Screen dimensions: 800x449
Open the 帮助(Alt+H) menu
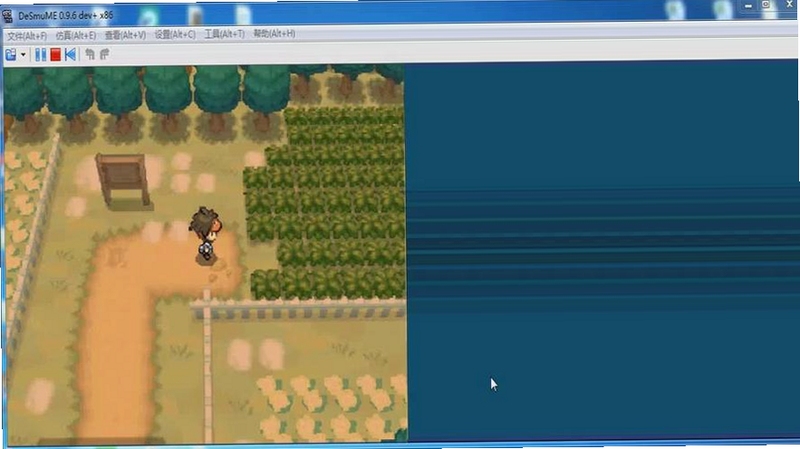coord(274,33)
